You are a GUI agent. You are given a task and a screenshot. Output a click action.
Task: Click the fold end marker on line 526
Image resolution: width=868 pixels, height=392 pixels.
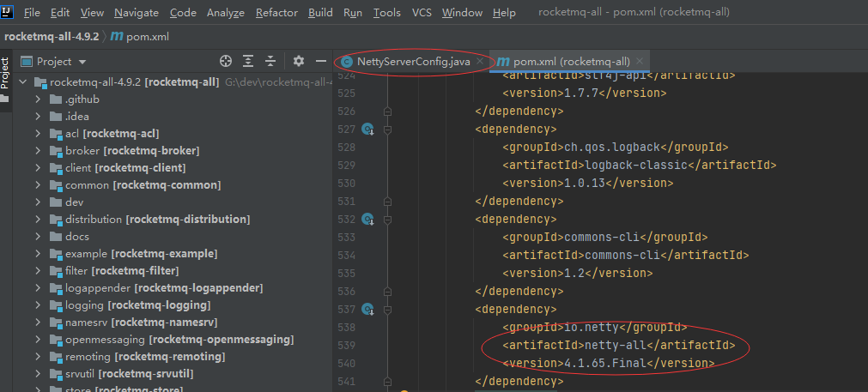tap(387, 112)
